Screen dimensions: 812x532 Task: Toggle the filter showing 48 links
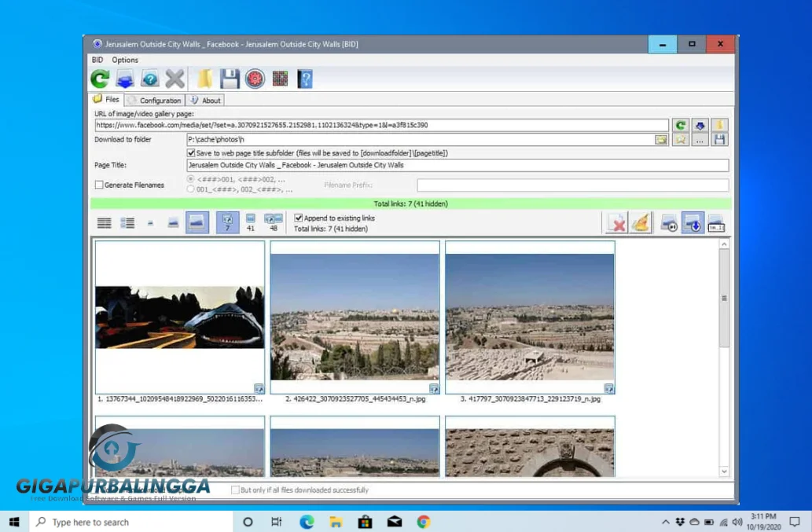coord(274,222)
